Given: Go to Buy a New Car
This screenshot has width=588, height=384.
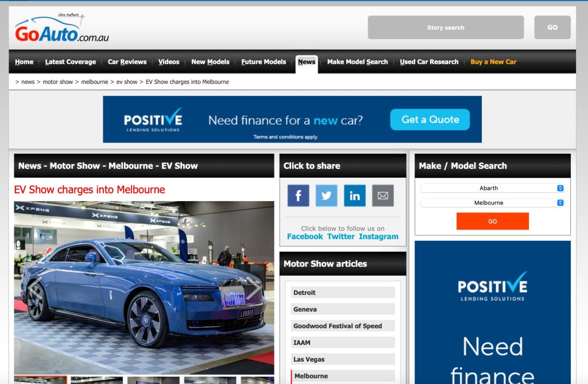Looking at the screenshot, I should (493, 62).
